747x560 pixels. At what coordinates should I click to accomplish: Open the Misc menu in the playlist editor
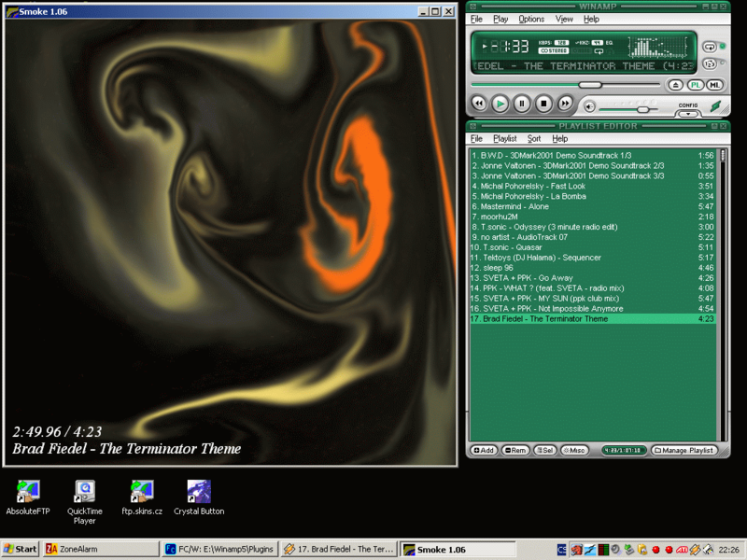pos(574,449)
